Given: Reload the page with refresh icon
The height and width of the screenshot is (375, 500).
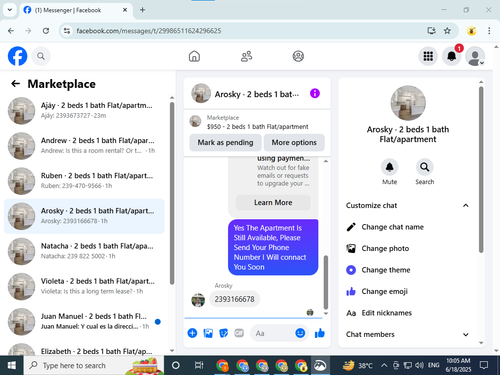Looking at the screenshot, I should tap(46, 31).
